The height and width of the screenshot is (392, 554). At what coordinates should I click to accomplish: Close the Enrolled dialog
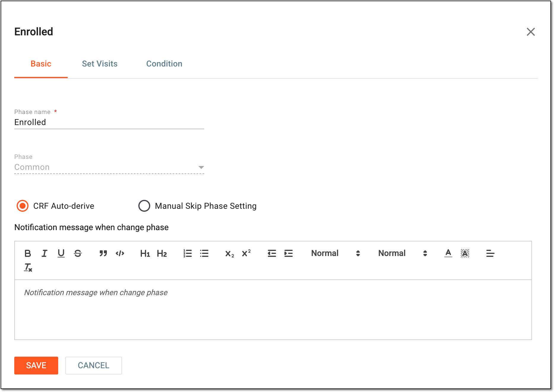coord(531,32)
